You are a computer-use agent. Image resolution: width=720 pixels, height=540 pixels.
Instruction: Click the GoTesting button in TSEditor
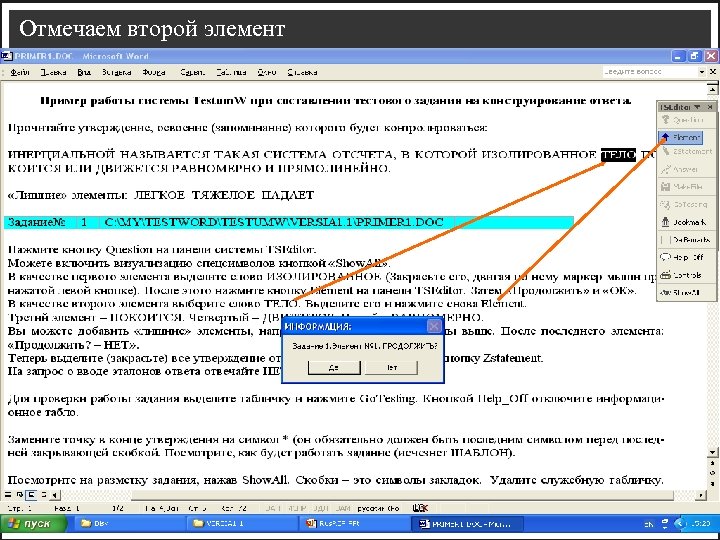pos(685,205)
